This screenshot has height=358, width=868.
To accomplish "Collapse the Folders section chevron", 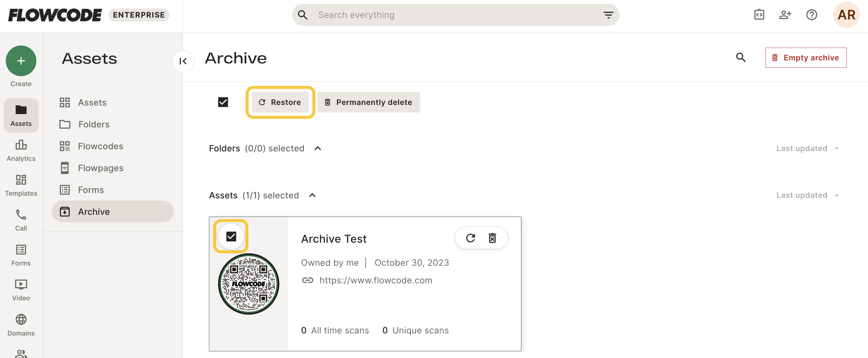I will pos(318,148).
